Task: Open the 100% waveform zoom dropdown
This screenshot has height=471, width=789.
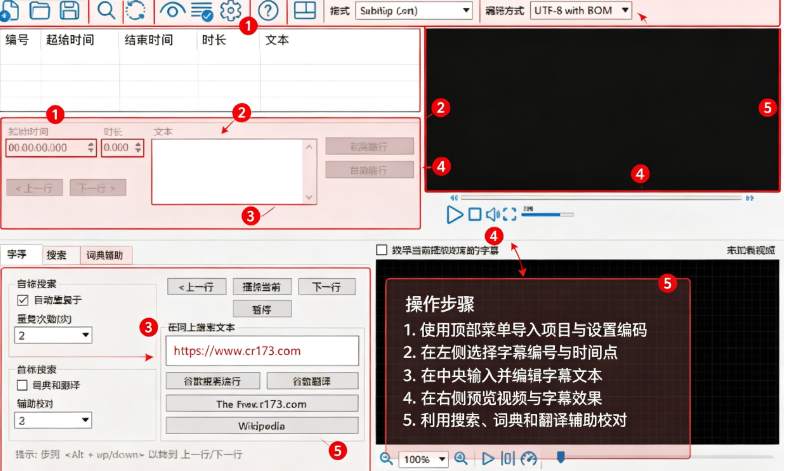Action: [423, 459]
